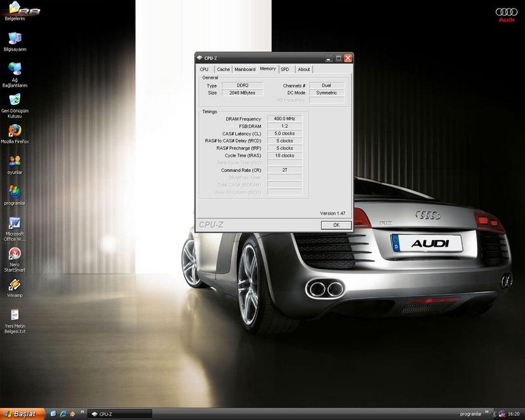Launch Winamp desktop shortcut
Viewport: 525px width, 420px height.
[14, 288]
